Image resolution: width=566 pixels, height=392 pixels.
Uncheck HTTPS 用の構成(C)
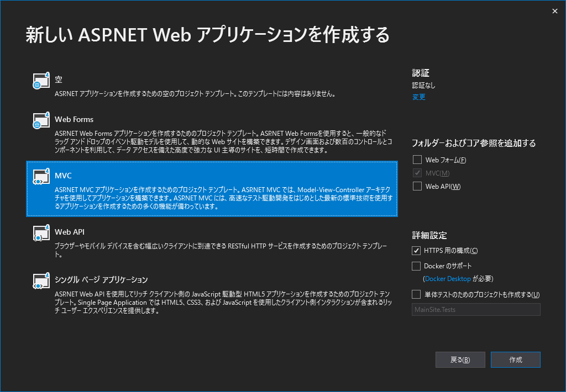pyautogui.click(x=416, y=251)
